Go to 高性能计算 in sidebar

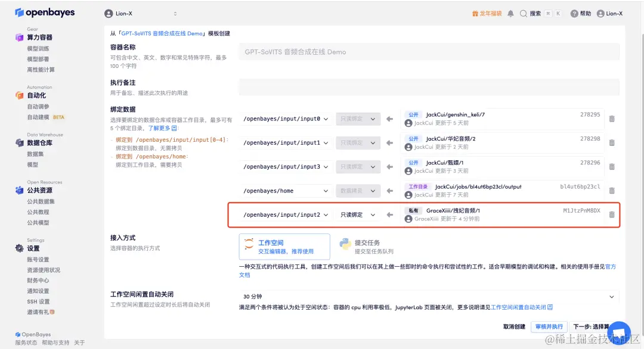[41, 70]
